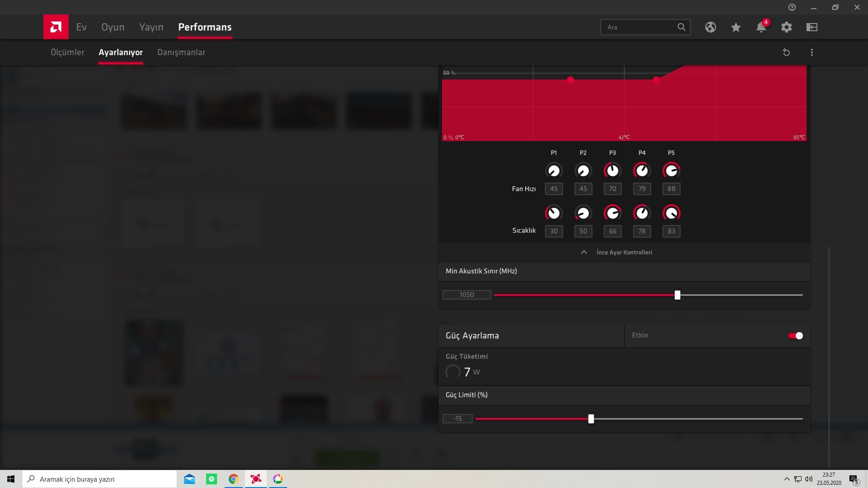Open the Danışmanlar sub-tab
The image size is (868, 488).
[181, 52]
